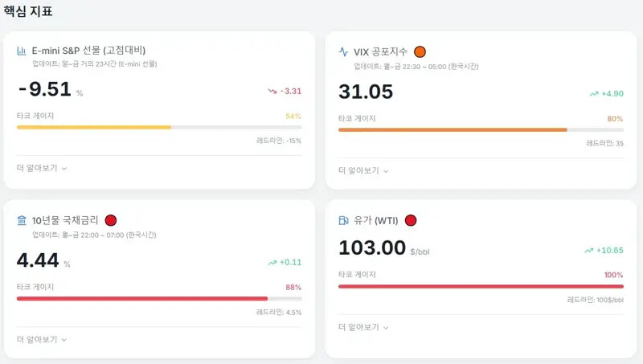Expand 더 알아보기 on E-mini S&P card
This screenshot has width=643, height=364.
click(x=42, y=168)
